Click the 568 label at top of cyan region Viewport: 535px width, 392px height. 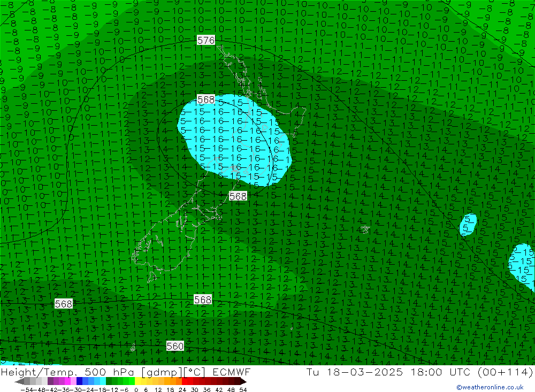(x=206, y=99)
